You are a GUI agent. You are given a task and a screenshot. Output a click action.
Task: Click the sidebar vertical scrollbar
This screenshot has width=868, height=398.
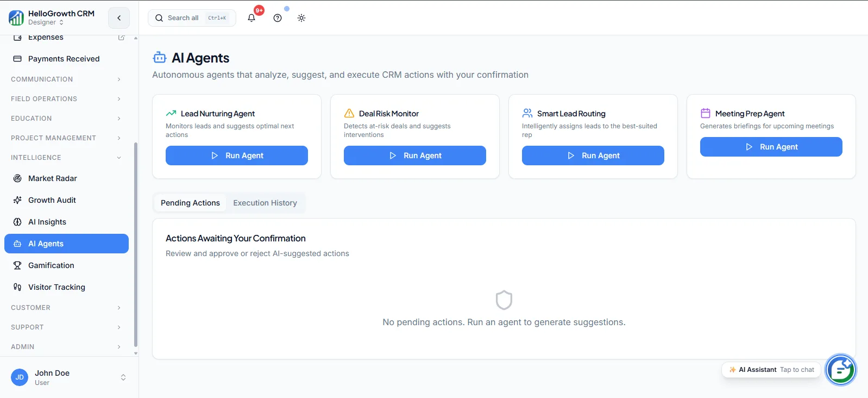136,245
